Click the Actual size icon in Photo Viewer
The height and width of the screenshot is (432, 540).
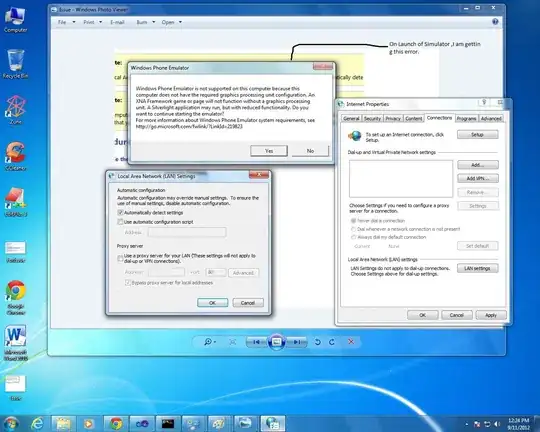point(233,342)
